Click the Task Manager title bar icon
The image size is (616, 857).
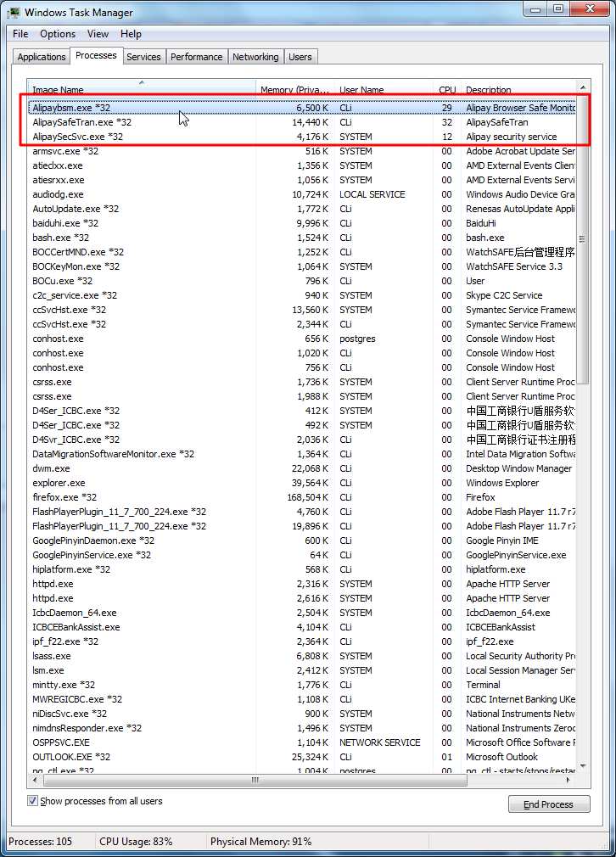point(14,12)
